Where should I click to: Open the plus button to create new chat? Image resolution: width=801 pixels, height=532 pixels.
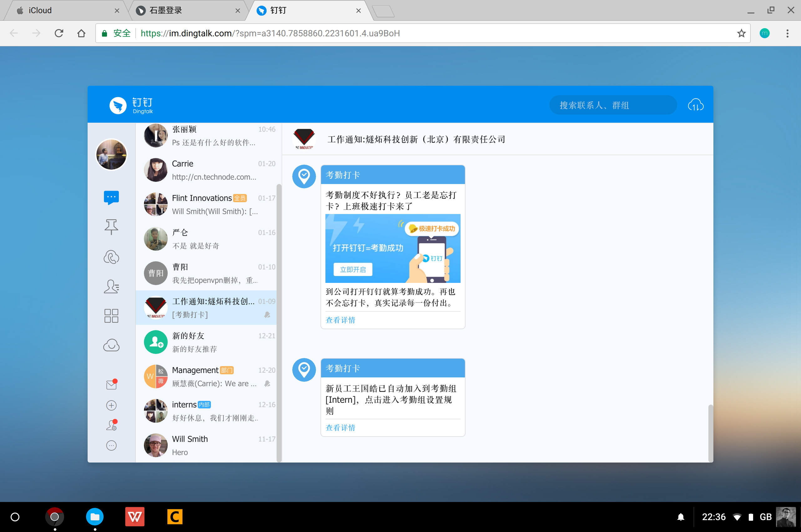111,405
